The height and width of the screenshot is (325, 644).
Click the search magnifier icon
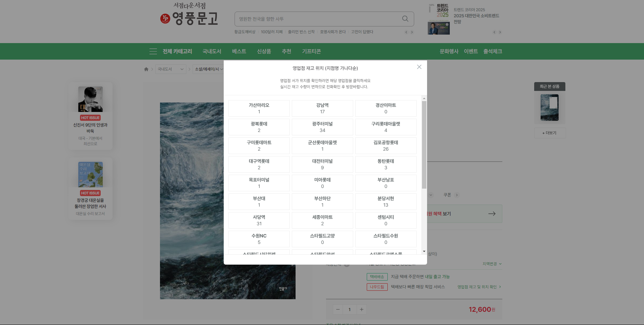click(x=405, y=19)
